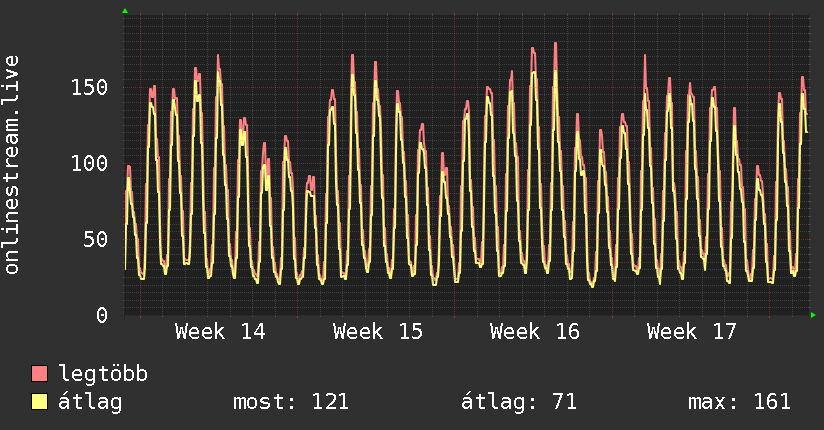The image size is (824, 430).
Task: Click the 100 y-axis value
Action: click(x=89, y=163)
